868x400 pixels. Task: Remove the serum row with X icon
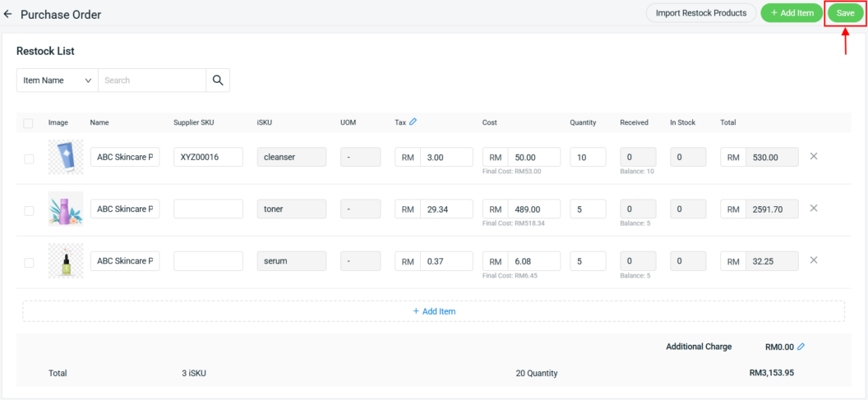[x=814, y=260]
